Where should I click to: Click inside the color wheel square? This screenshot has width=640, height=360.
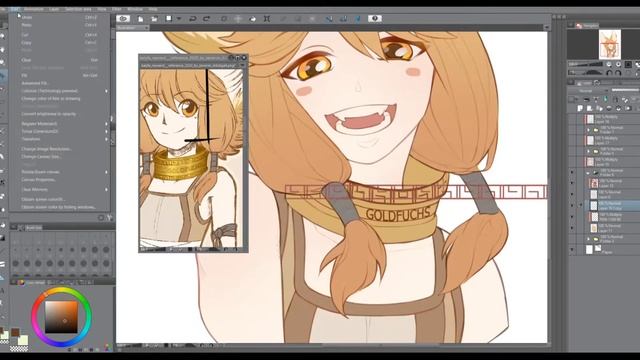pos(61,317)
